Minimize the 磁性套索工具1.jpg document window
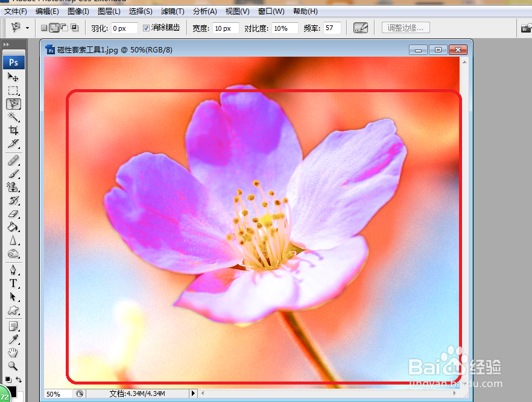The height and width of the screenshot is (402, 532). 418,50
